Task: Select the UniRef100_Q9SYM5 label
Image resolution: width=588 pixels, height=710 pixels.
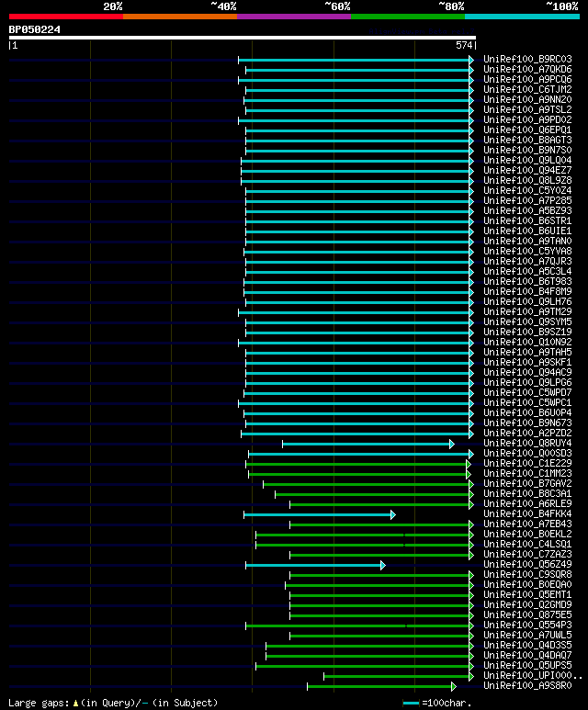Action: coord(527,322)
